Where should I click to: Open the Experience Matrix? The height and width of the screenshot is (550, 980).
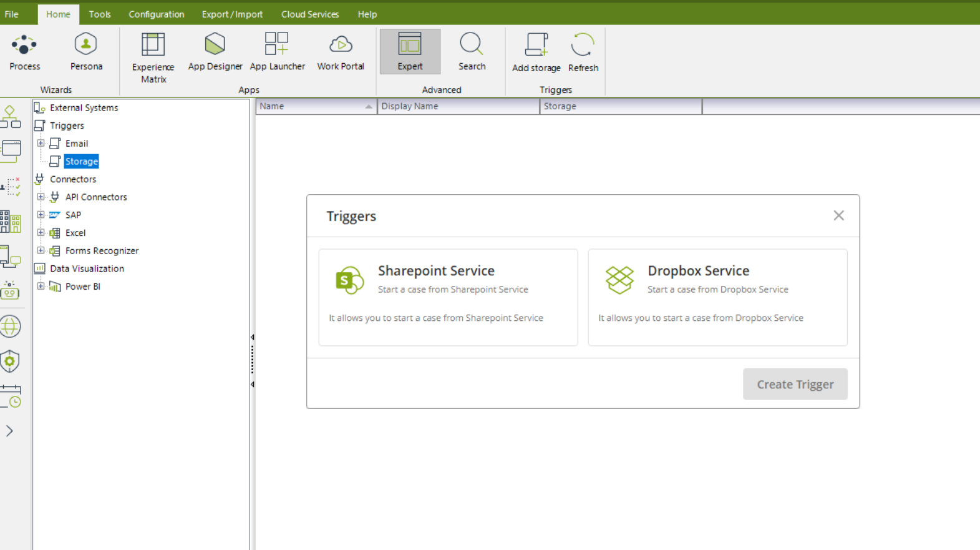click(153, 57)
